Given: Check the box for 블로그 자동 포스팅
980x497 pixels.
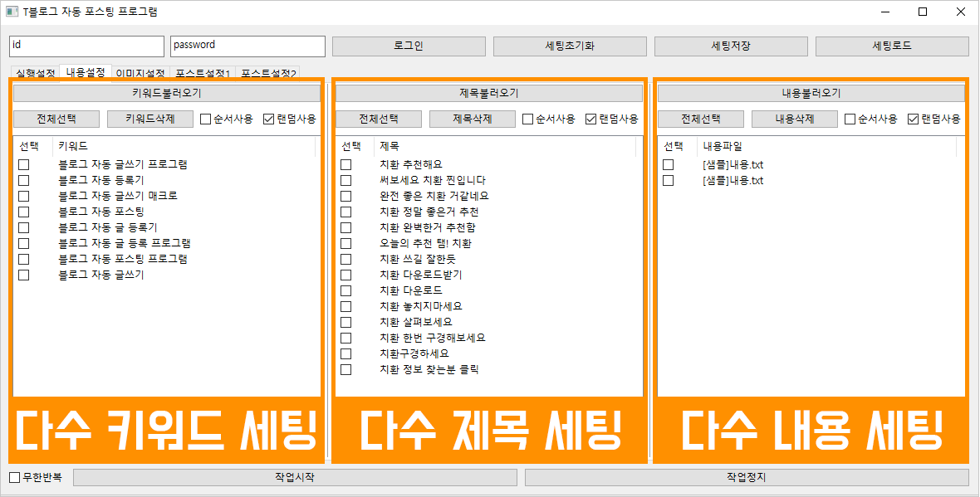Looking at the screenshot, I should coord(23,212).
